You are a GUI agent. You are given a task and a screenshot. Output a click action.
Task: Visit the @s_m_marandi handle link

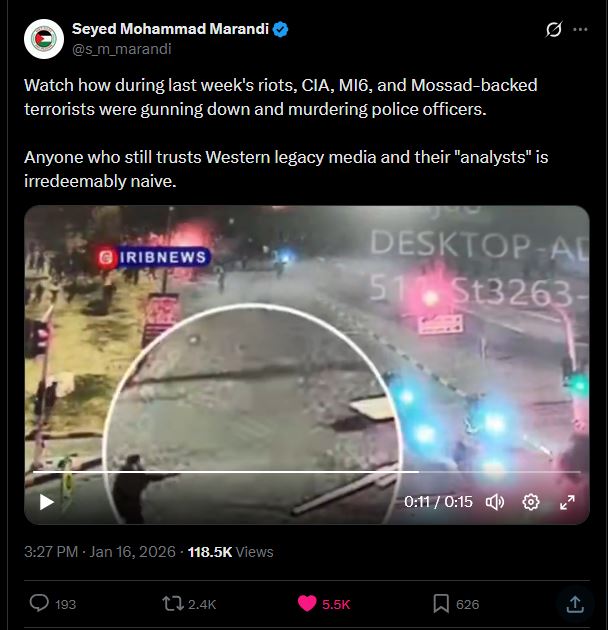point(122,49)
